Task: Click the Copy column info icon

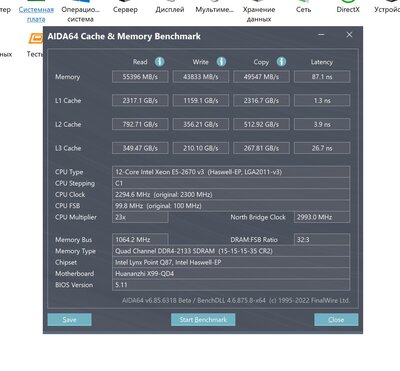Action: click(281, 62)
